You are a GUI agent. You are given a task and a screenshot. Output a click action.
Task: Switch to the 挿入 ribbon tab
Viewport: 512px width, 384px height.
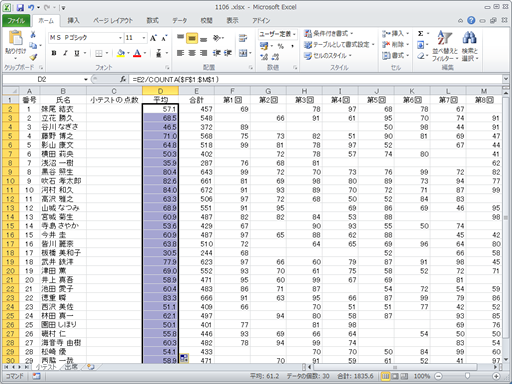pyautogui.click(x=73, y=21)
